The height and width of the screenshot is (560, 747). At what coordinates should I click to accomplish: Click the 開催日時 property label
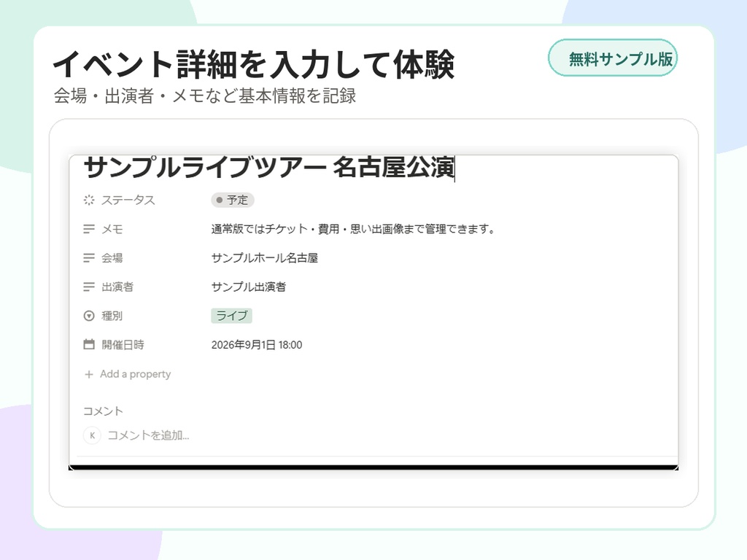[123, 345]
